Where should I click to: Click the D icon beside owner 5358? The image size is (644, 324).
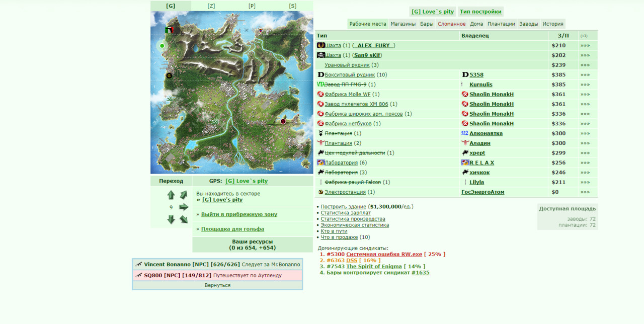465,74
